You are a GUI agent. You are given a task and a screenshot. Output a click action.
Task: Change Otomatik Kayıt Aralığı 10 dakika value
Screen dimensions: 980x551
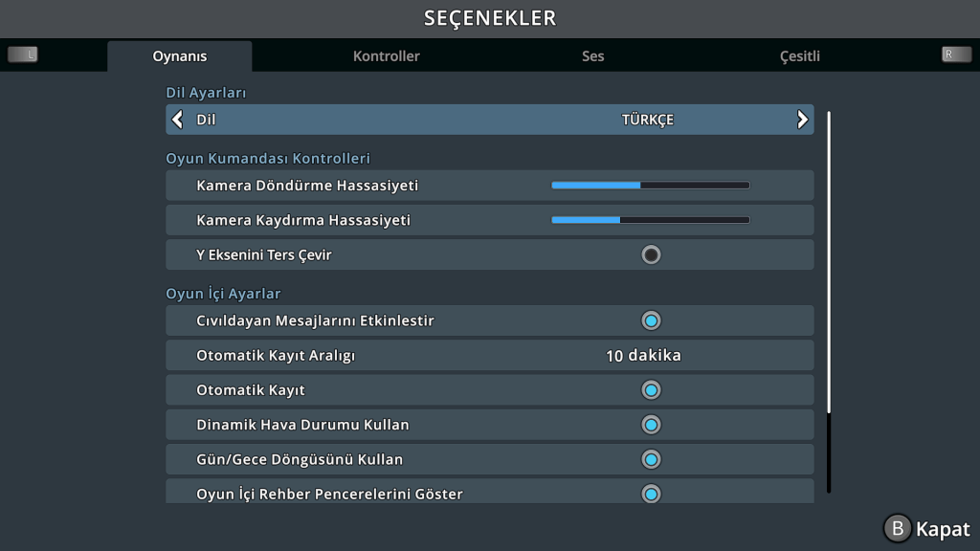point(643,356)
